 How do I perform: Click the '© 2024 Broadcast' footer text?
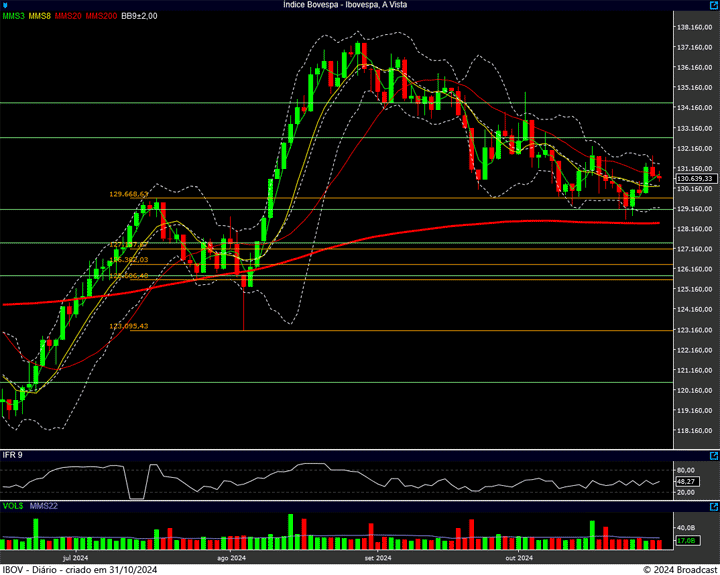coord(679,569)
